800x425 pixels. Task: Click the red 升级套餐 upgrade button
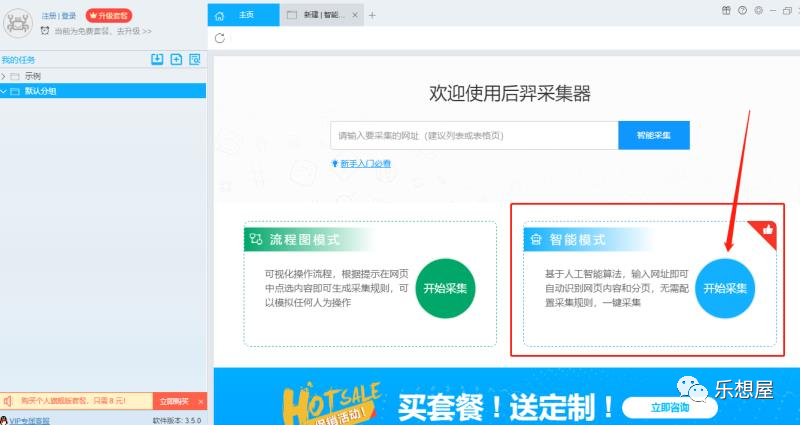[109, 16]
